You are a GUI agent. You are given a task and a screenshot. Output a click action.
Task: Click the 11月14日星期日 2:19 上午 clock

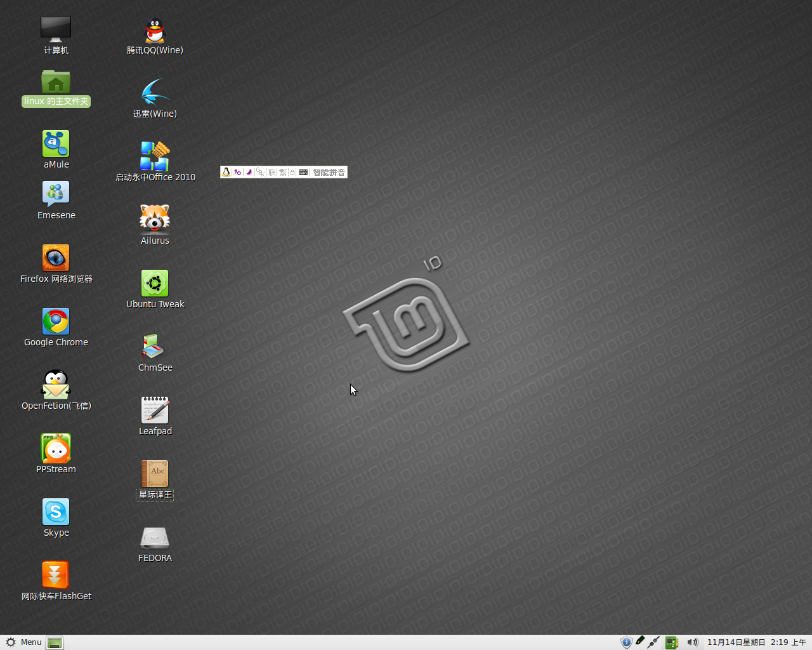(x=756, y=642)
